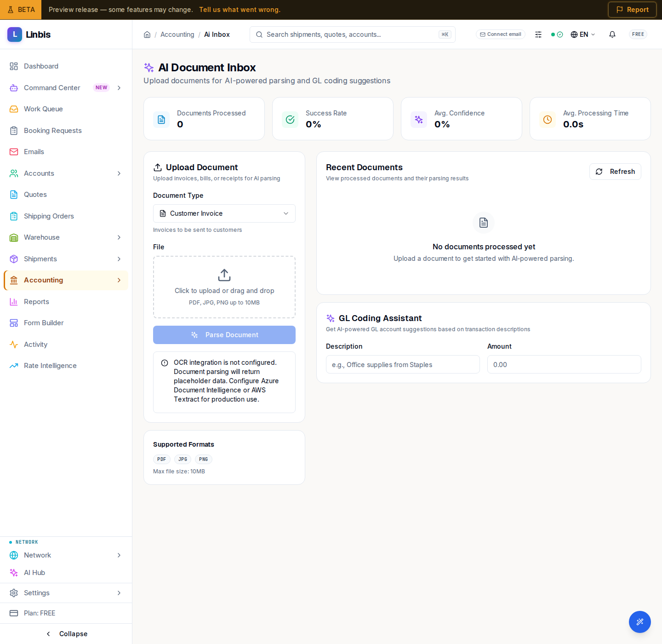Viewport: 662px width, 644px height.
Task: Go to Accounting breadcrumb link
Action: click(177, 34)
